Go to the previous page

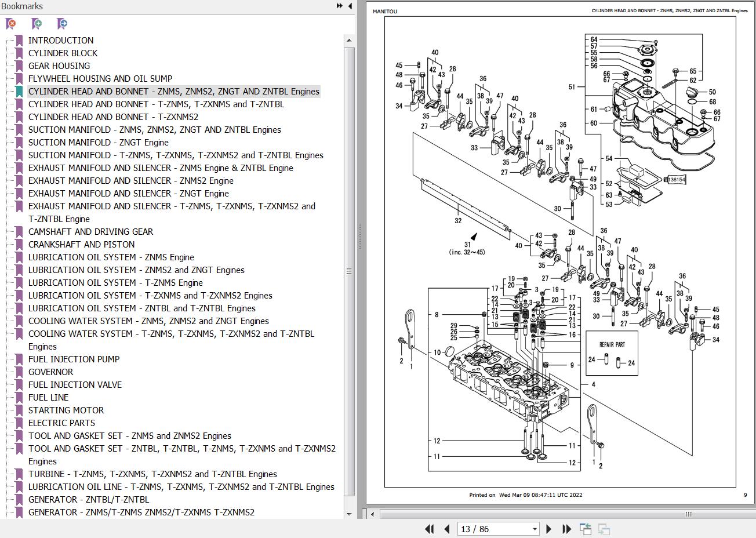(447, 529)
